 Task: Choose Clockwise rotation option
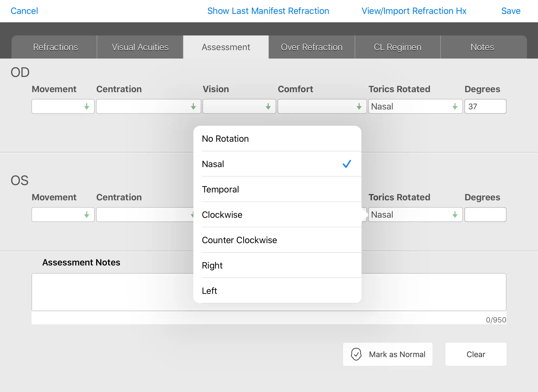277,215
